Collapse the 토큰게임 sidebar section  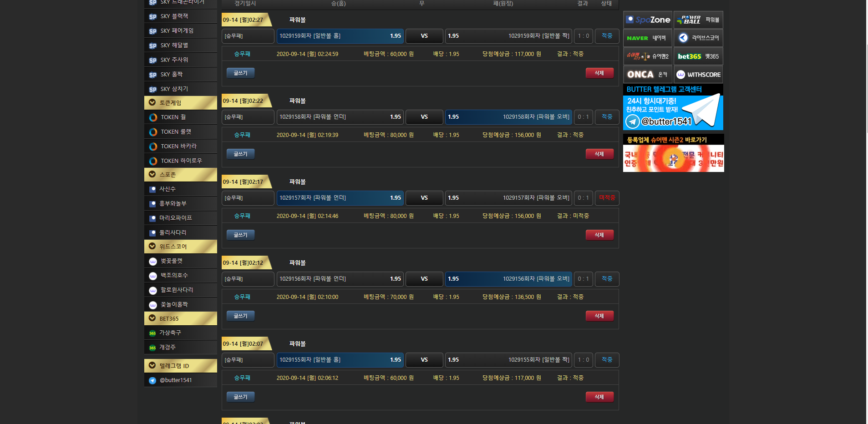click(181, 103)
